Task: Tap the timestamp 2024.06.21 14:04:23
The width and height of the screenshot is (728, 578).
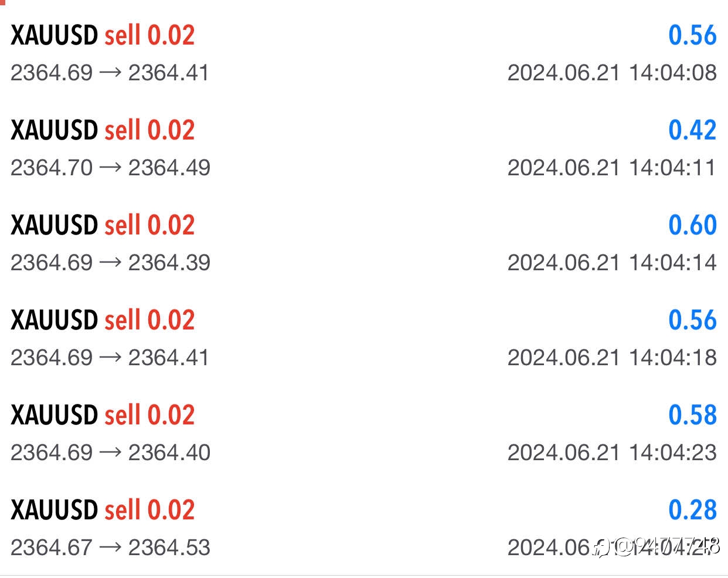Action: coord(612,453)
